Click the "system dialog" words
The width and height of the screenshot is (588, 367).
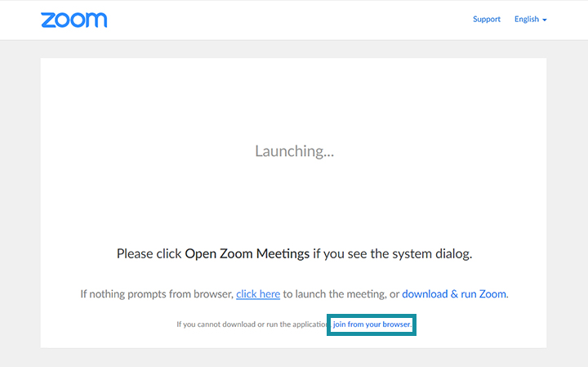pos(432,253)
